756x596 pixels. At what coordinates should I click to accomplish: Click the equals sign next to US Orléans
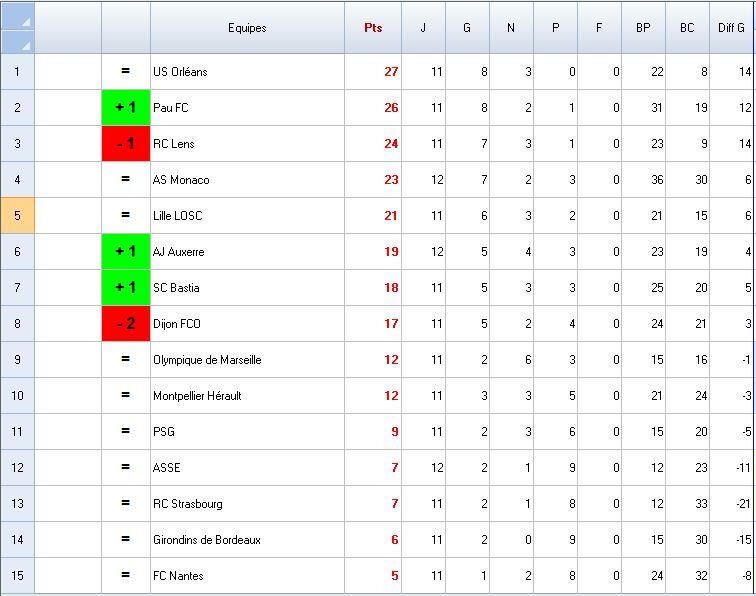click(126, 71)
